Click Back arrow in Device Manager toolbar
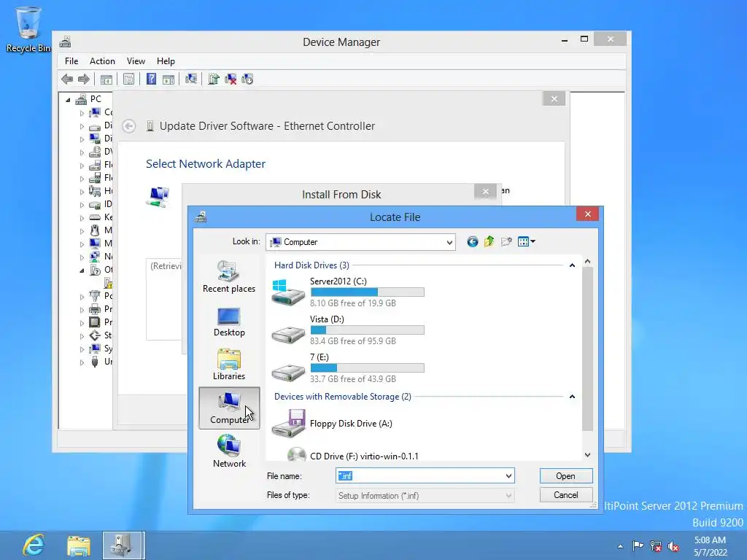Image resolution: width=747 pixels, height=560 pixels. (67, 79)
